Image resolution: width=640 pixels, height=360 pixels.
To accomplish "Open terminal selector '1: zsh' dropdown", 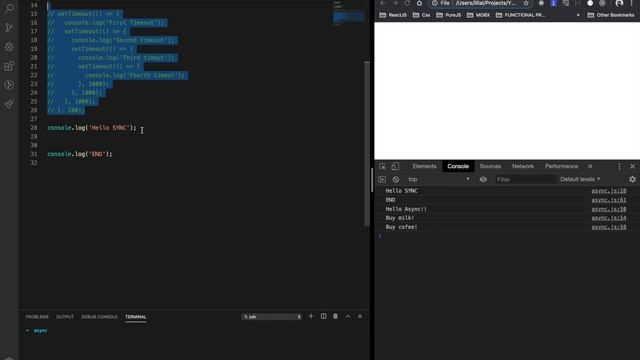I will point(271,317).
